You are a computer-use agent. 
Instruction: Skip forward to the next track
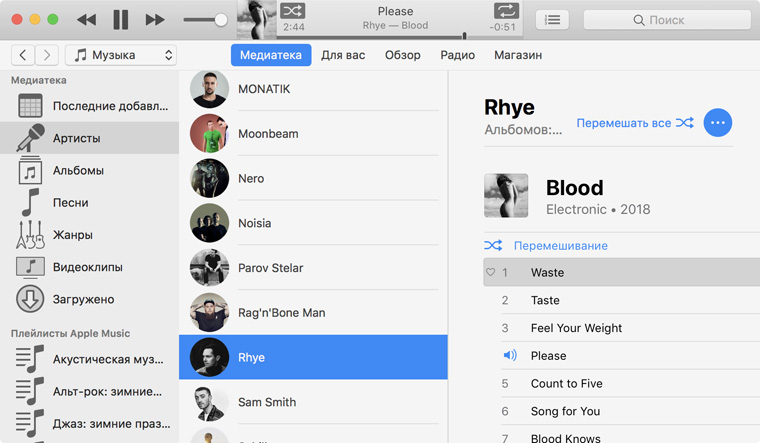click(x=155, y=20)
